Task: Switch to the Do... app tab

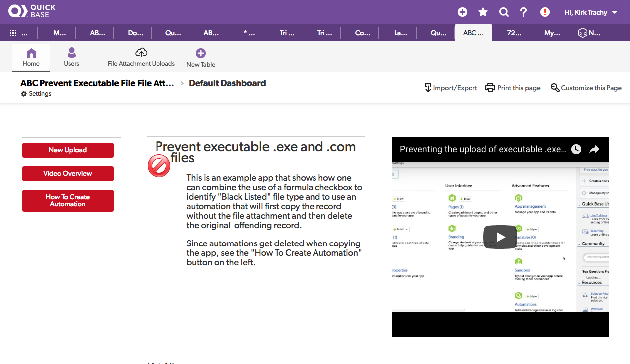Action: point(135,33)
